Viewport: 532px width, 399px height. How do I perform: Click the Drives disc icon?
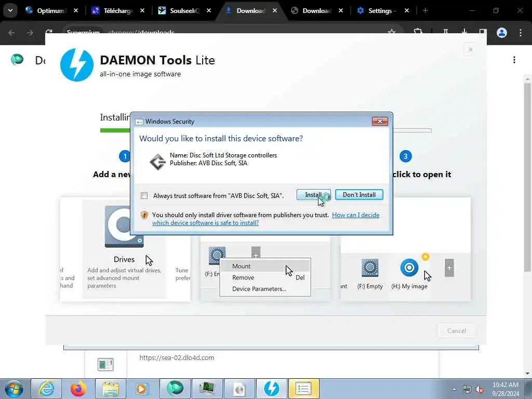point(124,227)
